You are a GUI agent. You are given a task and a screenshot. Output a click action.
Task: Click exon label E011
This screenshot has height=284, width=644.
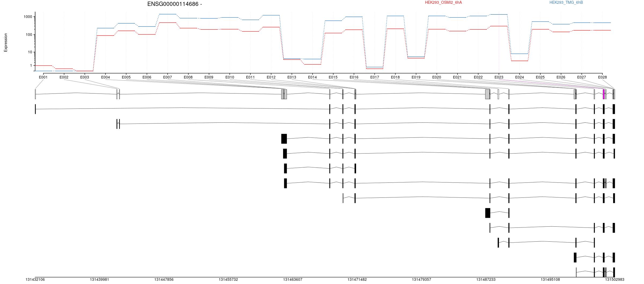point(250,77)
